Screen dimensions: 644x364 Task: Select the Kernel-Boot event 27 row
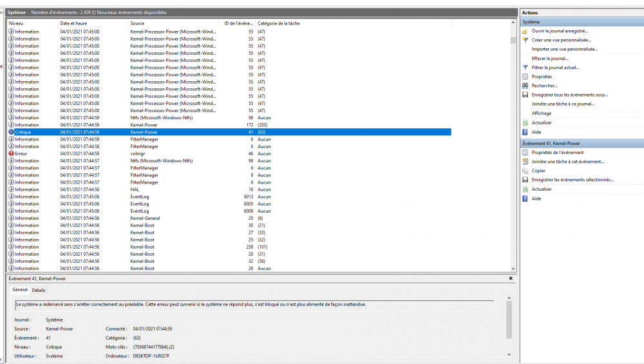coord(229,233)
